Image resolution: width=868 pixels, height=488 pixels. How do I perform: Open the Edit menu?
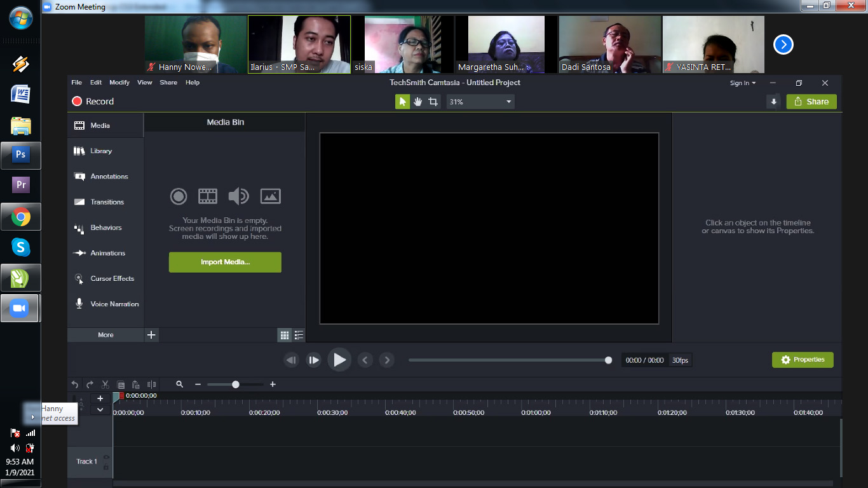[x=96, y=83]
